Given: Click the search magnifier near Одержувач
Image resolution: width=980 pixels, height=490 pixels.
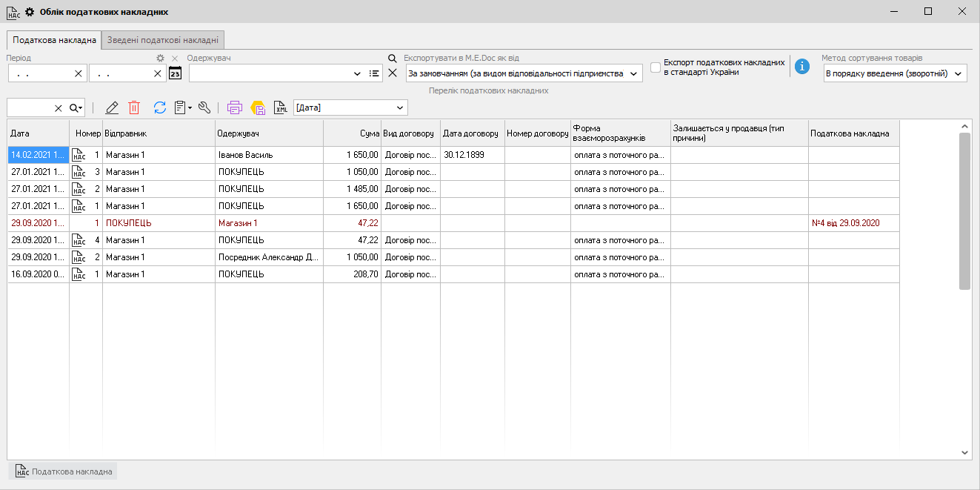Looking at the screenshot, I should 392,57.
